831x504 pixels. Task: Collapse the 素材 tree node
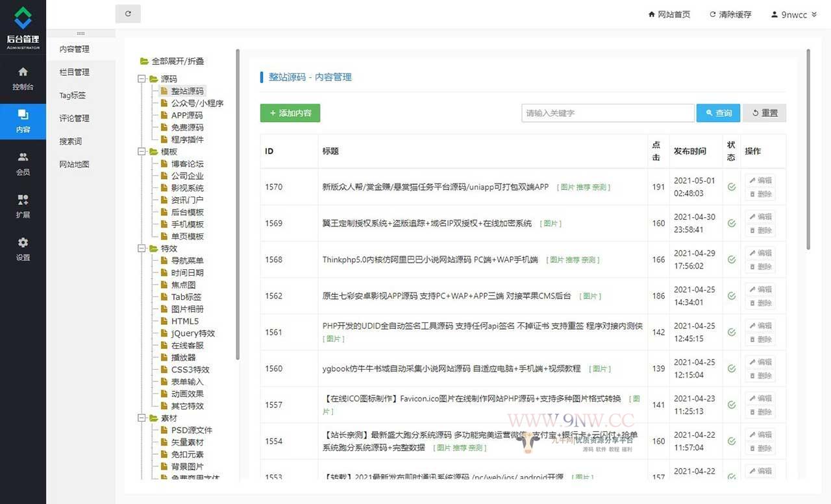pos(142,418)
